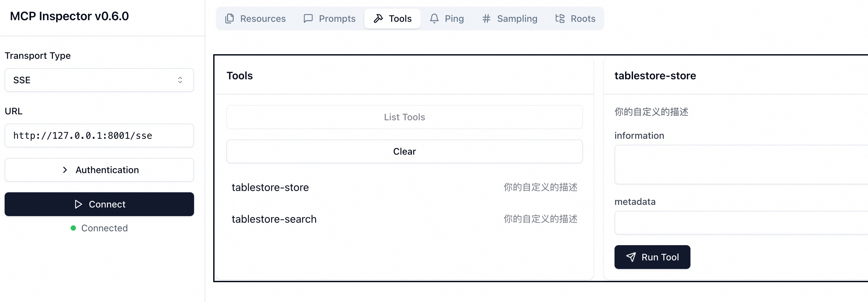Viewport: 868px width, 302px height.
Task: Open the Transport Type dropdown showing SSE
Action: [99, 80]
